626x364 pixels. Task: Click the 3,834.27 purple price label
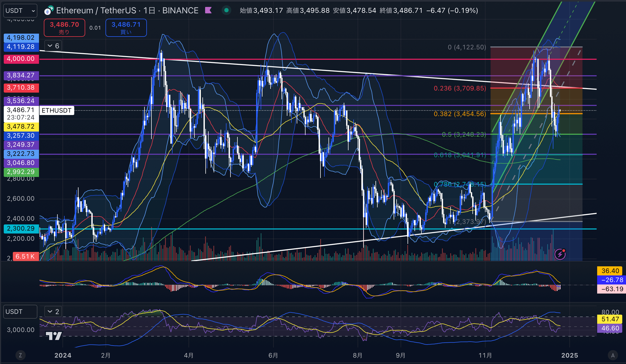(x=21, y=75)
